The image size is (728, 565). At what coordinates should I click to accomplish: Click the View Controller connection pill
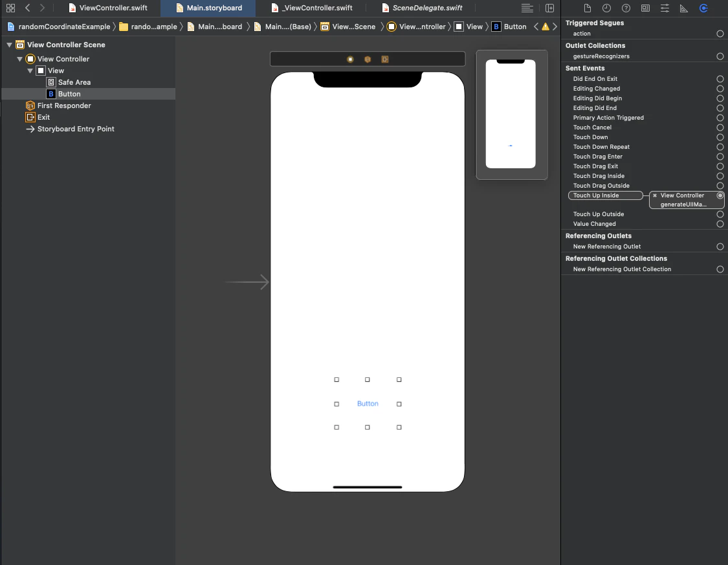point(686,199)
